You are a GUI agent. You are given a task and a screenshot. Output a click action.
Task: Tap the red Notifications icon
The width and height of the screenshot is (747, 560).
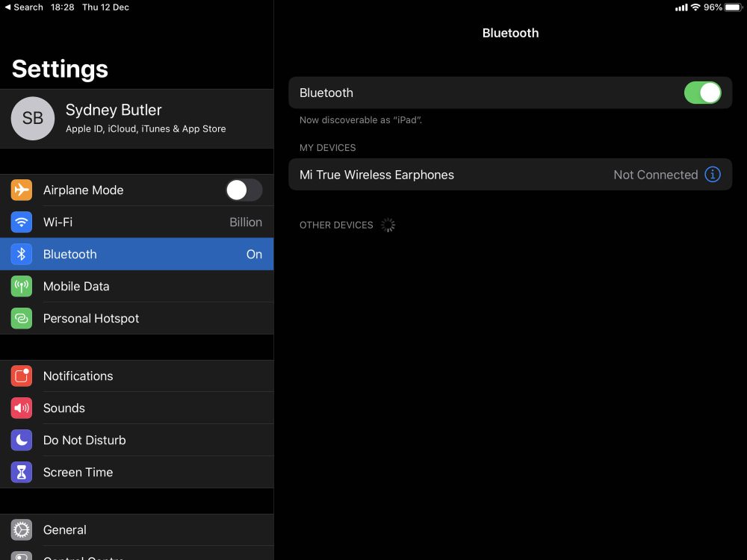click(22, 376)
